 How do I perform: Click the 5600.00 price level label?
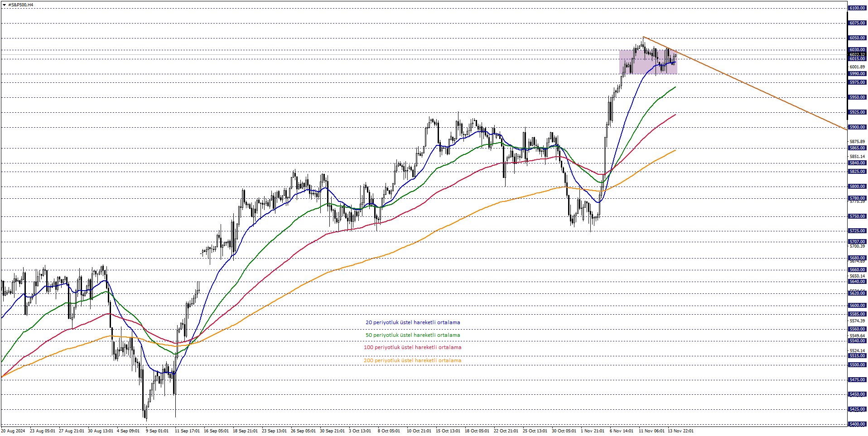pos(857,306)
